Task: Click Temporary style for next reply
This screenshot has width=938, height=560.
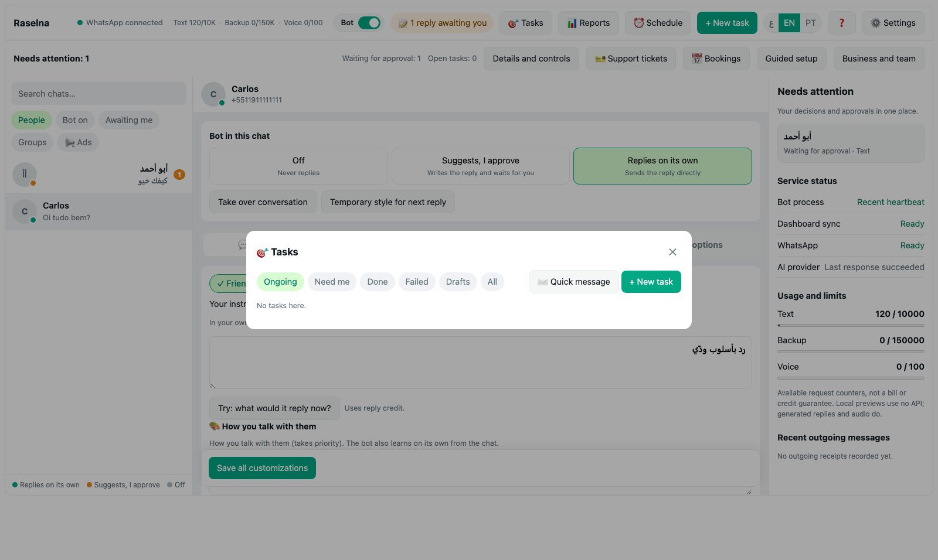Action: pyautogui.click(x=388, y=202)
